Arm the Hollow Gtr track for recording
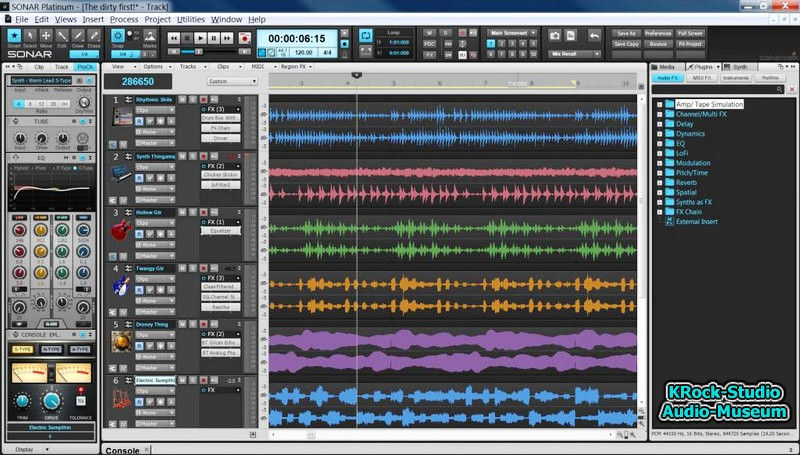800x455 pixels. [x=203, y=212]
